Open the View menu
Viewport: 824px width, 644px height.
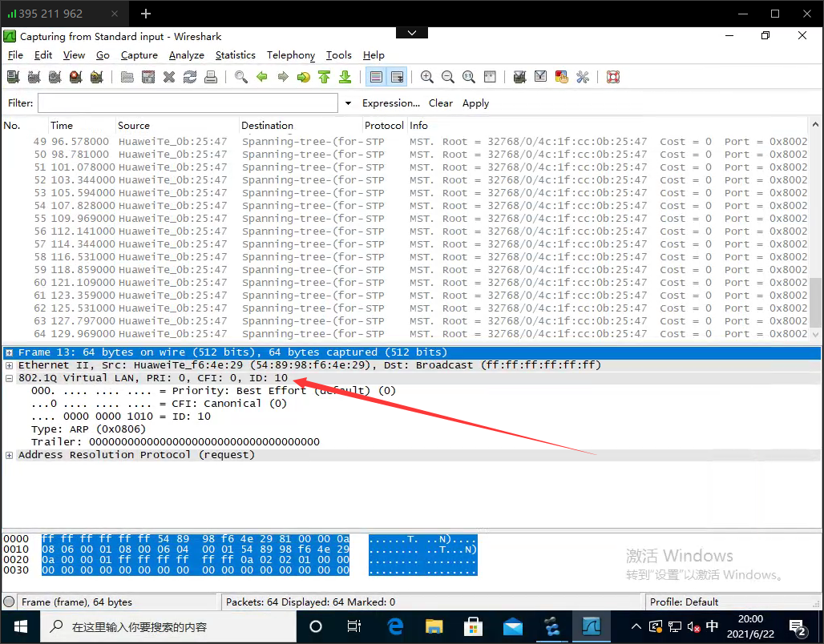click(74, 55)
